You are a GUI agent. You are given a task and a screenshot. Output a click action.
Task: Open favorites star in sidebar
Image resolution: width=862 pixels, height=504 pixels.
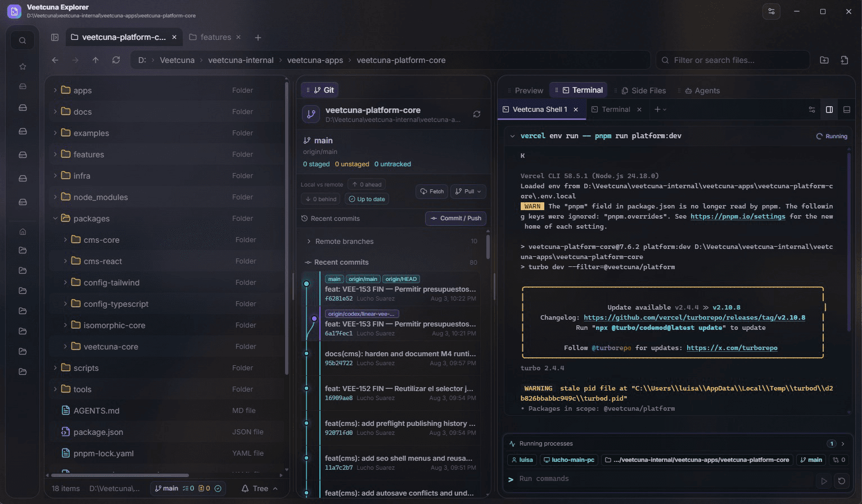coord(22,66)
